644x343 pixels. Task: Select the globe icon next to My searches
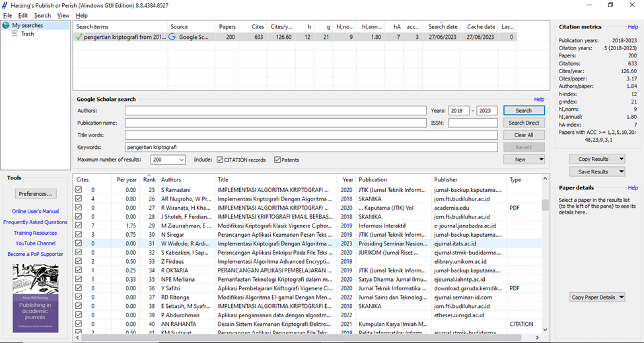pyautogui.click(x=6, y=26)
